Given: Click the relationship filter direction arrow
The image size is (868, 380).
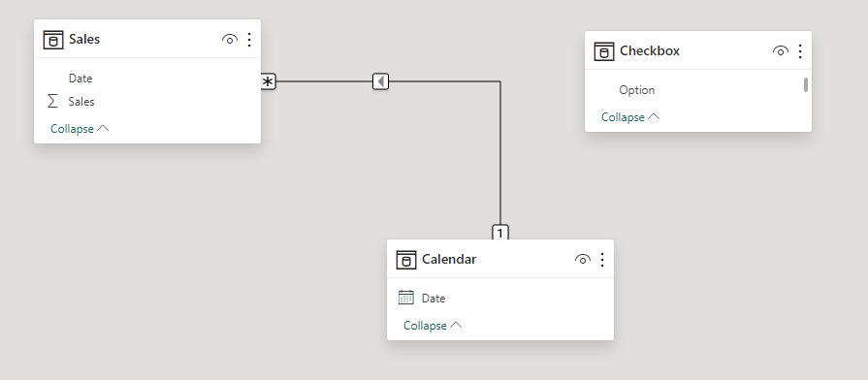Looking at the screenshot, I should pyautogui.click(x=381, y=81).
